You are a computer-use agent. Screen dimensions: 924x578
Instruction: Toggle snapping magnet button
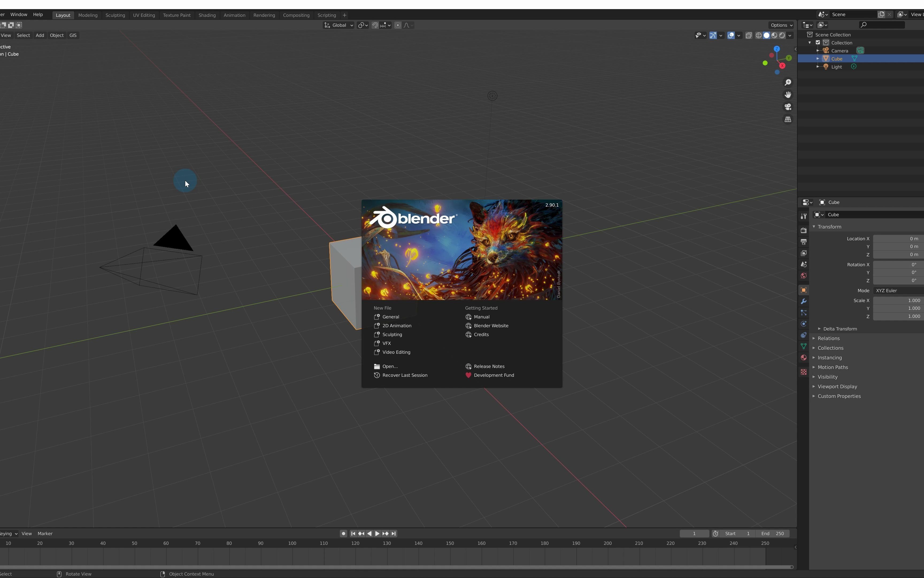coord(375,25)
